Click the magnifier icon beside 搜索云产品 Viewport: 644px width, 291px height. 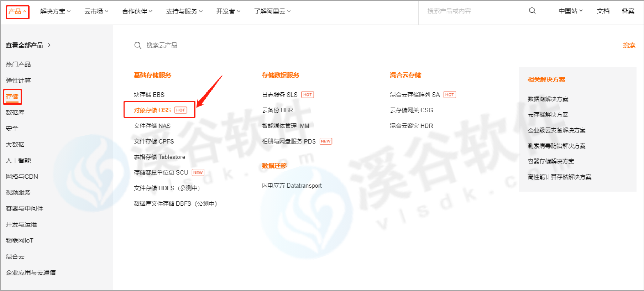[138, 45]
